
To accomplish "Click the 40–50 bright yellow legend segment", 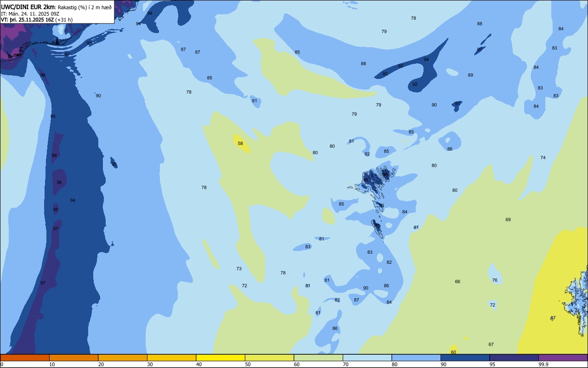I will click(x=220, y=357).
